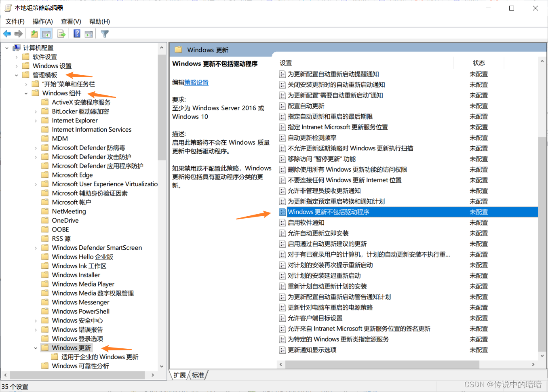
Task: Click the folder icon beside Microsoft Edge
Action: point(45,175)
